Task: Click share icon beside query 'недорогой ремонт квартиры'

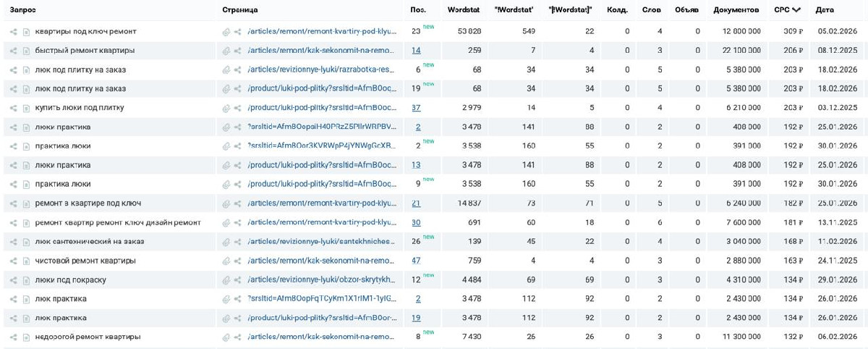Action: click(x=14, y=337)
